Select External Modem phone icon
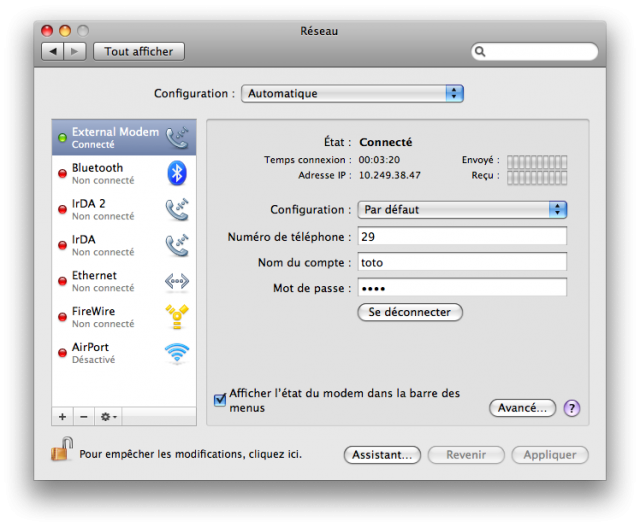This screenshot has width=640, height=527. (x=177, y=138)
